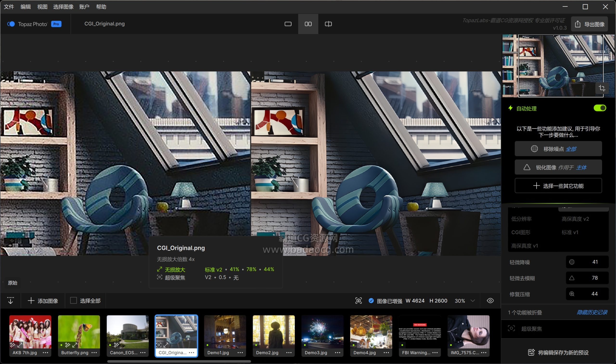Collapse the image tray with the down-arrow icon

[11, 300]
